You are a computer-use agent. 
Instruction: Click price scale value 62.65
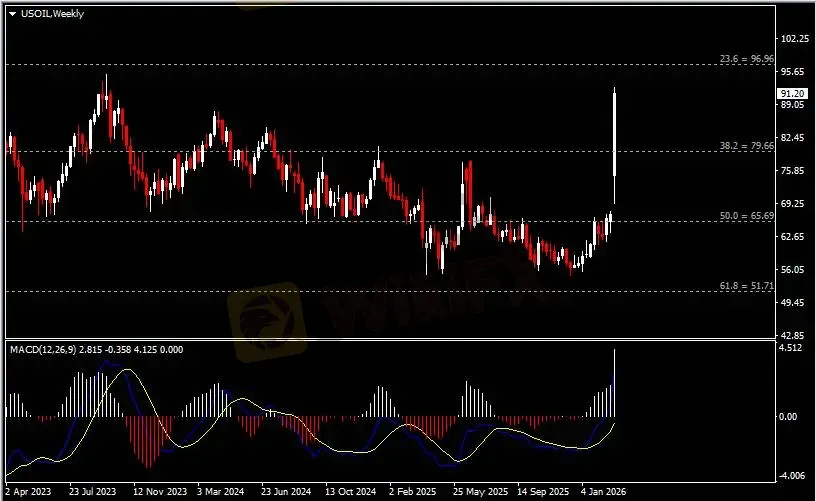coord(793,237)
